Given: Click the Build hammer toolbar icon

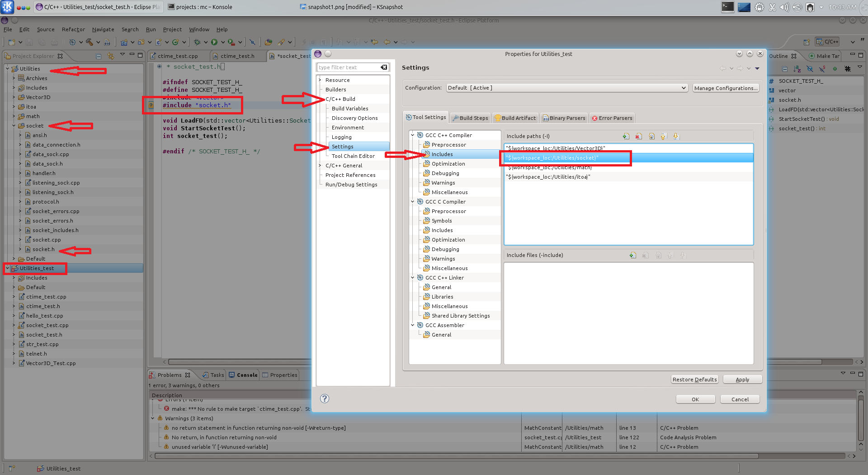Looking at the screenshot, I should (89, 42).
